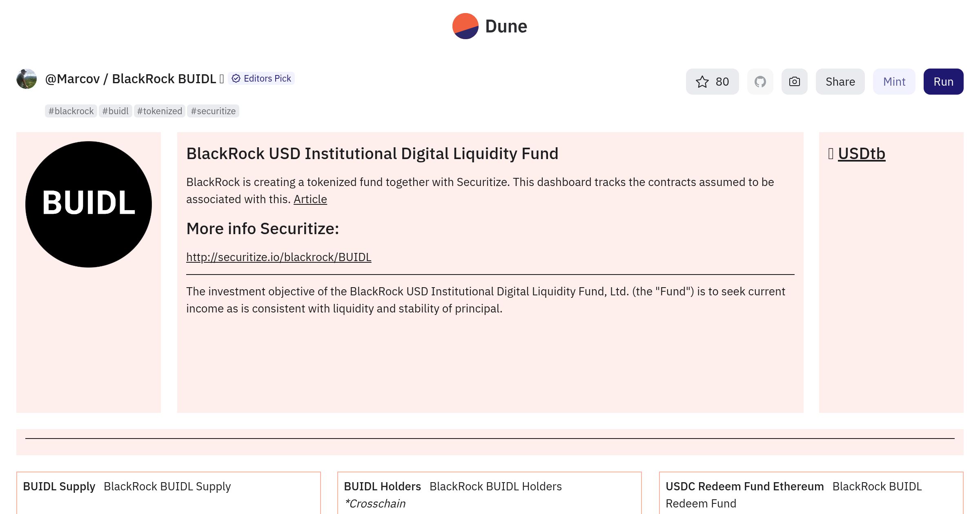Star this dashboard with 80 stars
980x514 pixels.
712,82
